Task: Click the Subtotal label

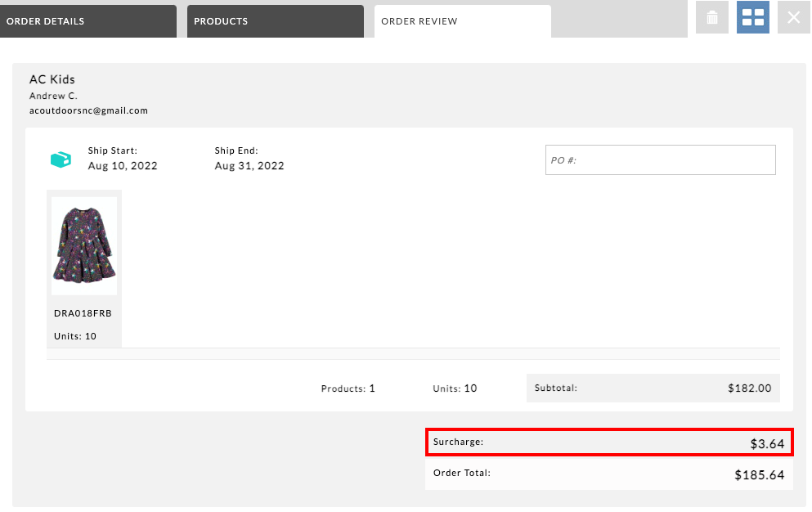Action: pyautogui.click(x=556, y=388)
